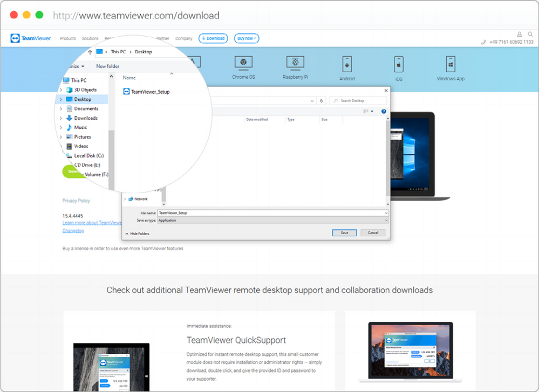Open the File name history dropdown arrow
539x392 pixels.
(x=386, y=213)
